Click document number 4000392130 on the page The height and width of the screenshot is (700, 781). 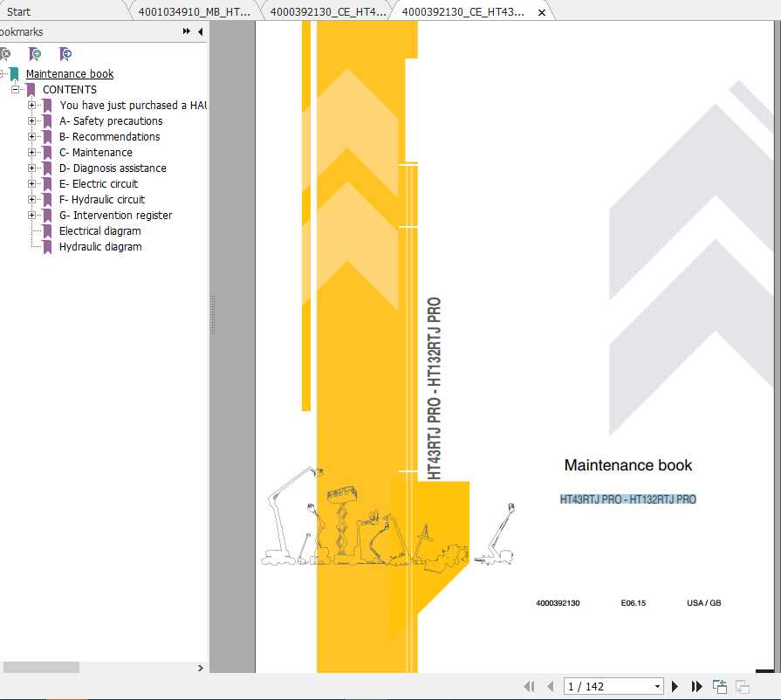coord(558,603)
